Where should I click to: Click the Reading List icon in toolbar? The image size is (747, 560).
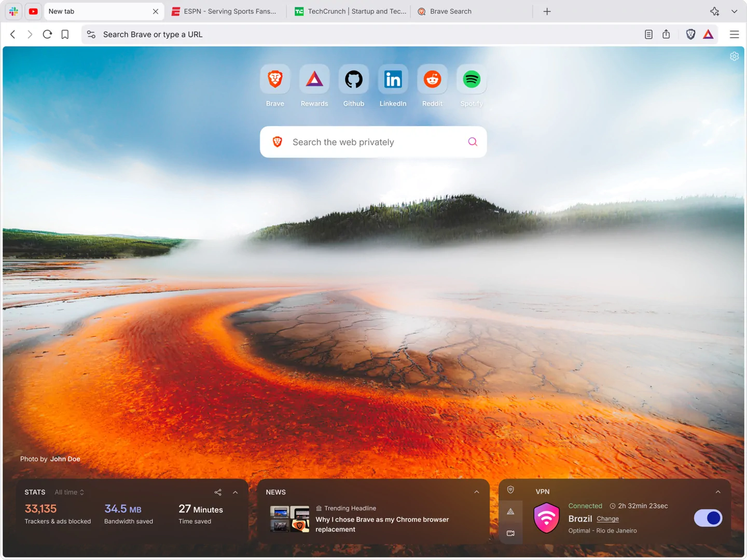coord(648,34)
